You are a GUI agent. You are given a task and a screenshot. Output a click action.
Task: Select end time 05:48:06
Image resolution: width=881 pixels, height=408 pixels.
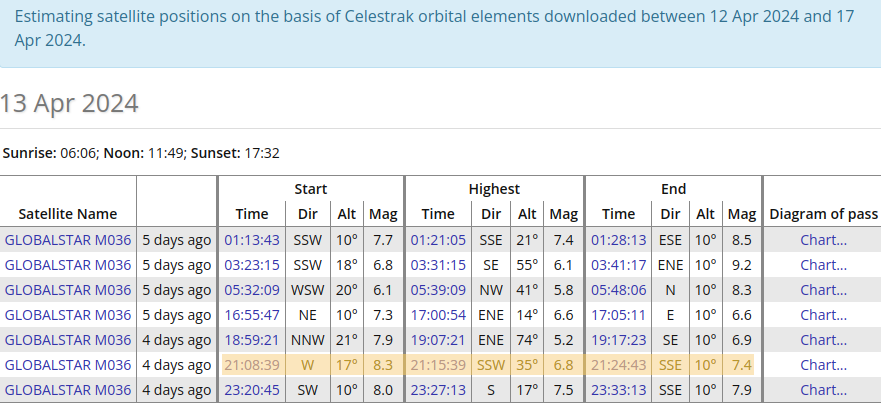[618, 290]
